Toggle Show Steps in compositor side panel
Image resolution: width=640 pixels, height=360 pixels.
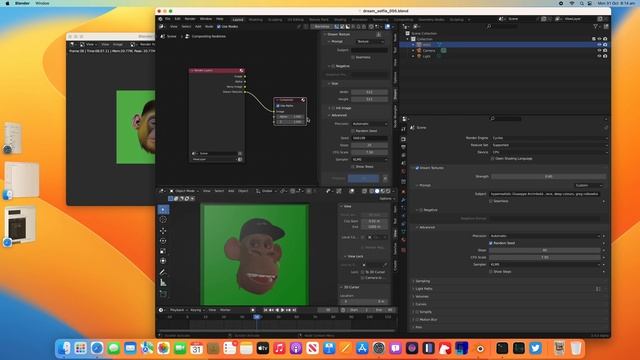tap(353, 167)
